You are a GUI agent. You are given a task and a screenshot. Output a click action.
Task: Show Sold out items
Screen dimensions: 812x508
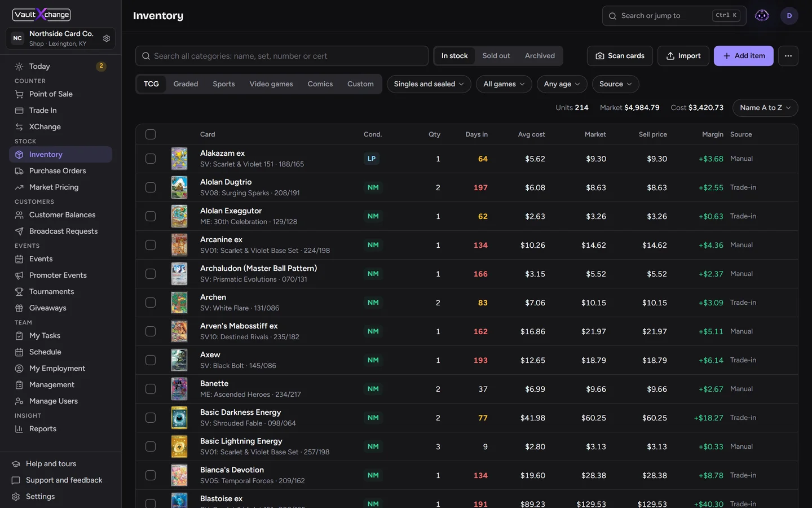496,56
